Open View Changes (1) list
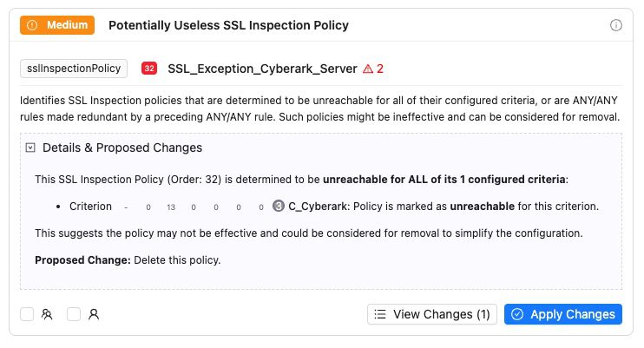The height and width of the screenshot is (348, 644). click(432, 314)
